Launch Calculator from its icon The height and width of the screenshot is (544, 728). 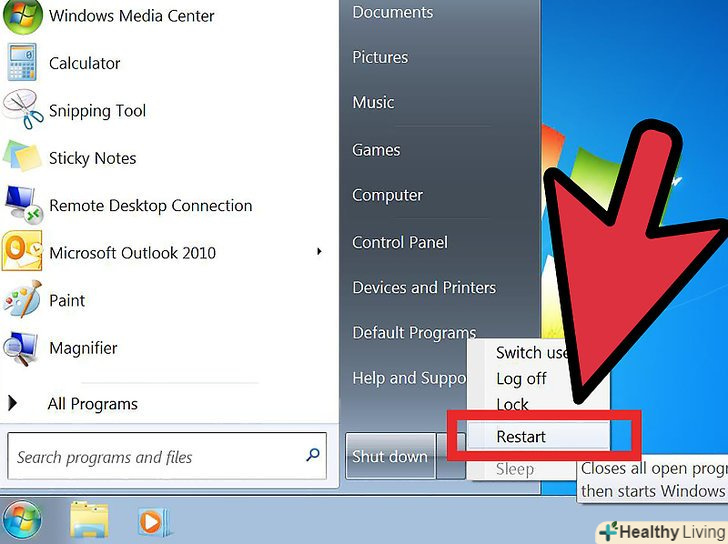point(21,63)
